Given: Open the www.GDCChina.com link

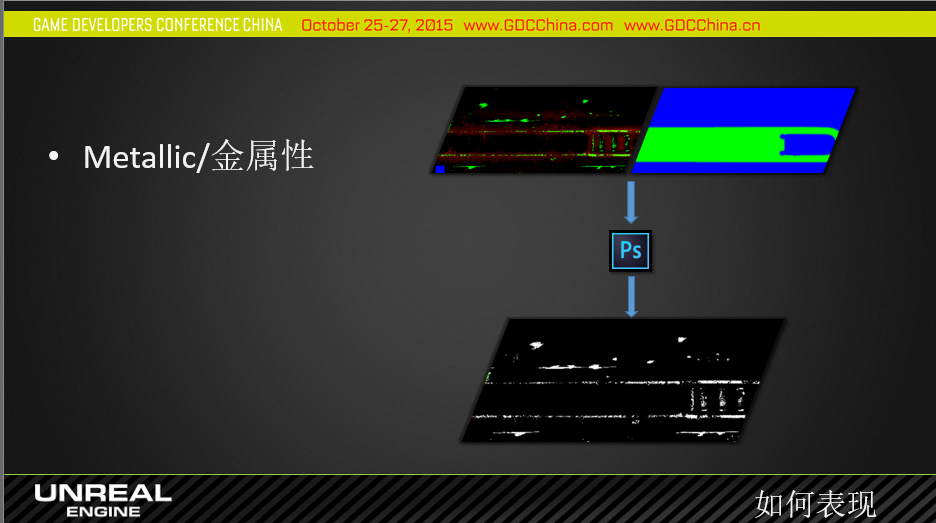Looking at the screenshot, I should (538, 25).
